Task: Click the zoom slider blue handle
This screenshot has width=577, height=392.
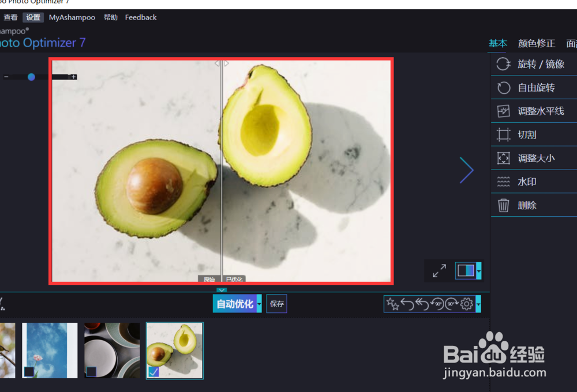Action: pos(31,77)
